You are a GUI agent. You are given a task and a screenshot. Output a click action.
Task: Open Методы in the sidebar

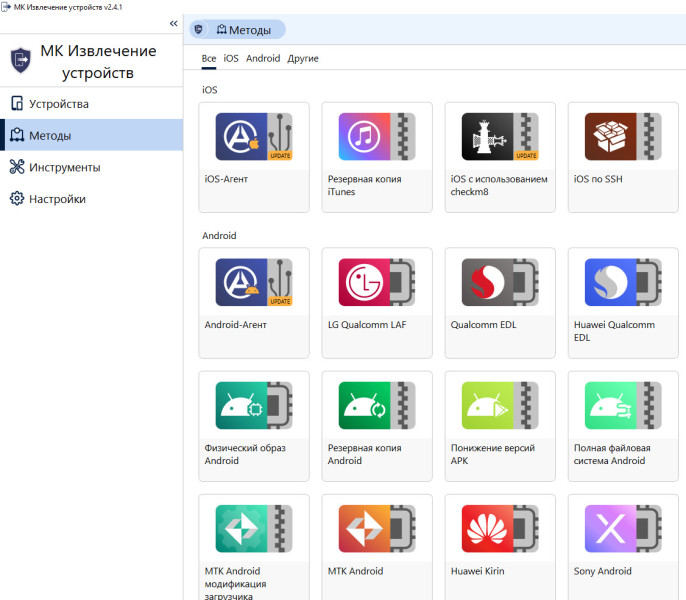click(91, 135)
